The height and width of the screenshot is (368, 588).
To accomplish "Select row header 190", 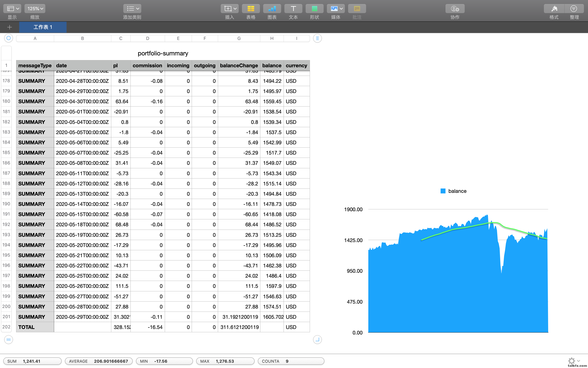I will [6, 204].
